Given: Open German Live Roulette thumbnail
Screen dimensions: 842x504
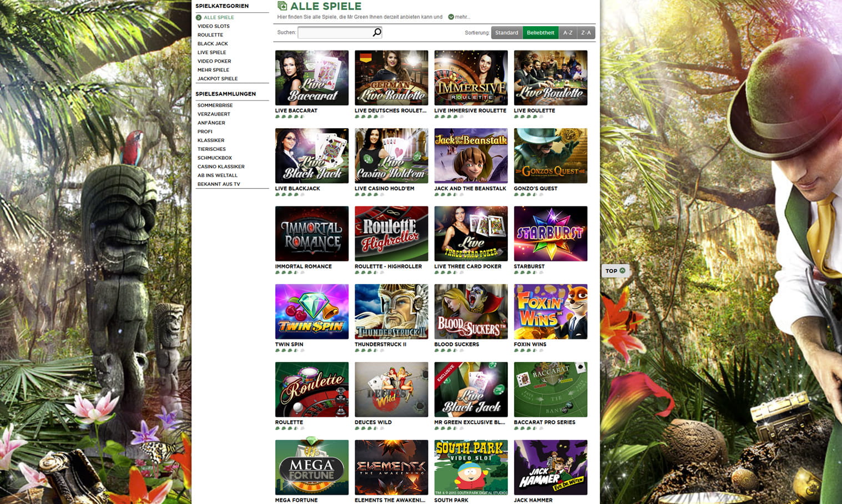Looking at the screenshot, I should (x=391, y=78).
